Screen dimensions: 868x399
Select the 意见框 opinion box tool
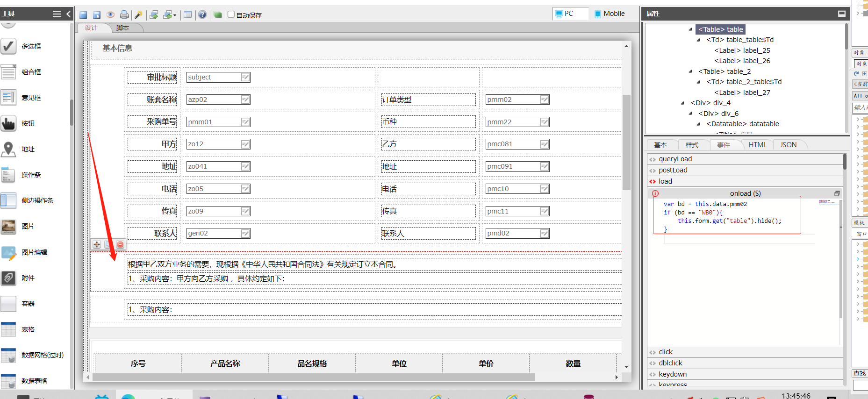[x=31, y=98]
